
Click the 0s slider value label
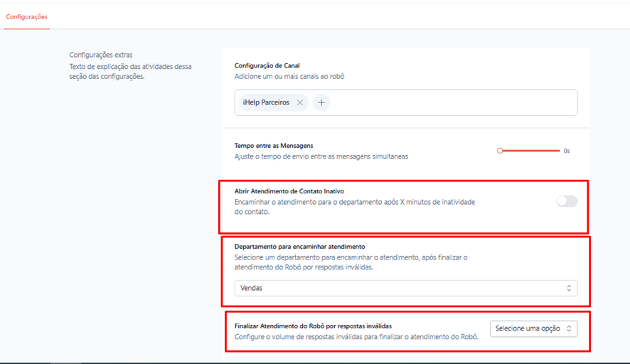point(567,151)
